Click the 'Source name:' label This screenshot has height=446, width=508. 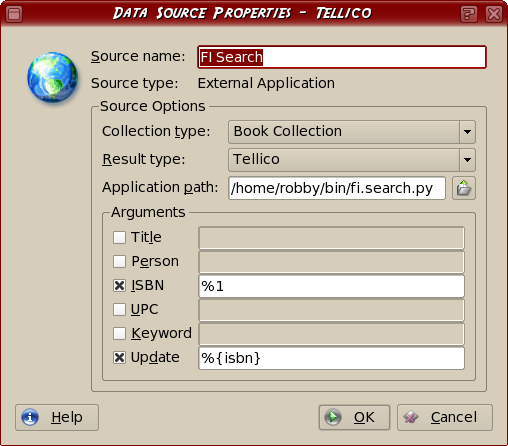(138, 56)
